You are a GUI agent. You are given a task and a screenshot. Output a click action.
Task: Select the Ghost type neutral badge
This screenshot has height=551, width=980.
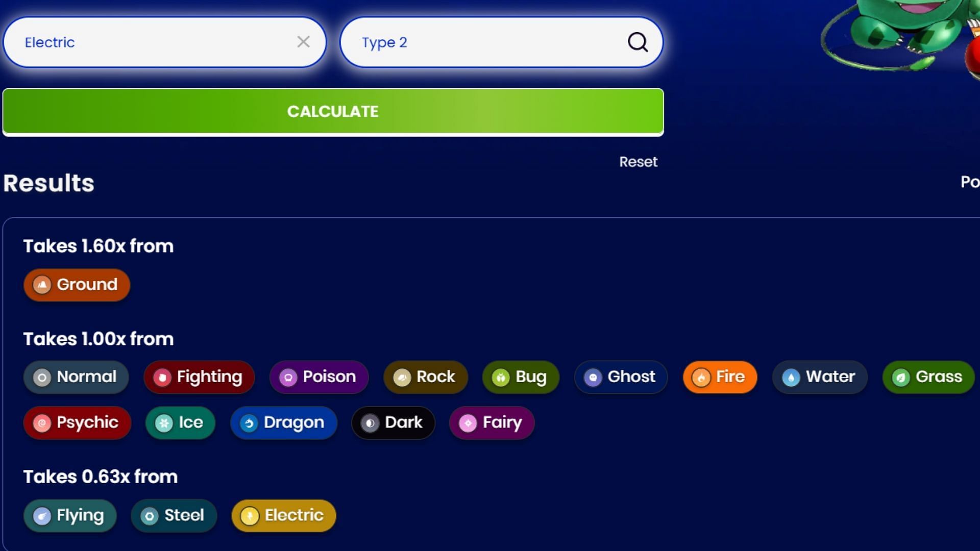coord(620,377)
